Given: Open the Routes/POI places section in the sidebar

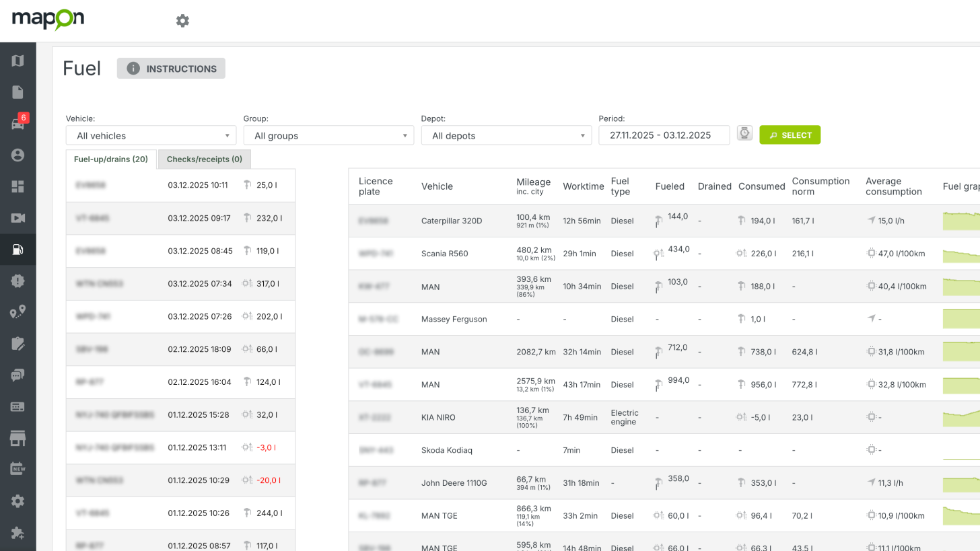Looking at the screenshot, I should [x=17, y=312].
